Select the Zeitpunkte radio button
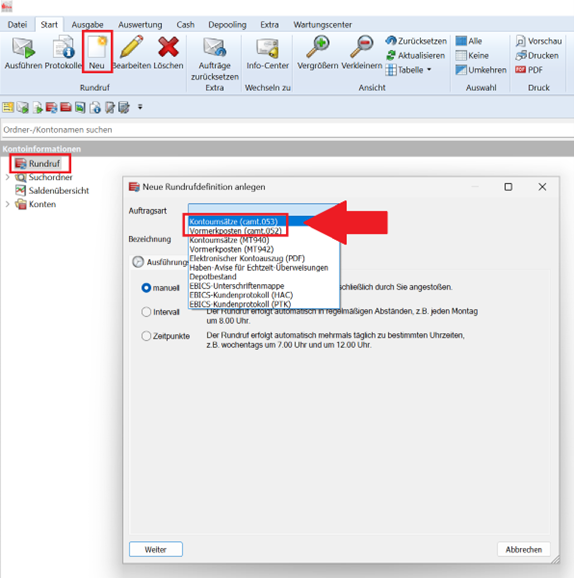The image size is (574, 578). click(146, 336)
